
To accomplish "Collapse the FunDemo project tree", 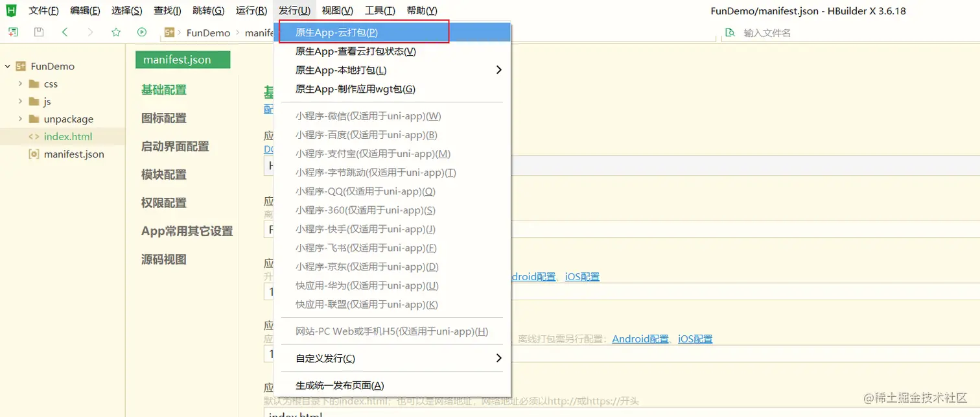I will point(7,66).
